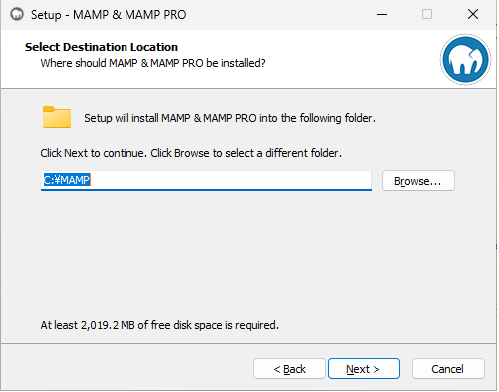Continue the installation with Next
This screenshot has width=499, height=392.
[364, 369]
